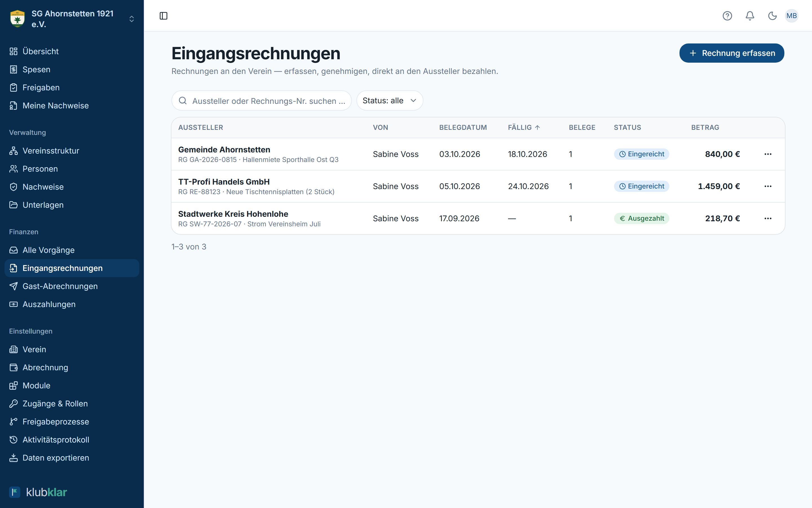Screen dimensions: 812x508
Task: Click the klubklar logo
Action: (38, 492)
